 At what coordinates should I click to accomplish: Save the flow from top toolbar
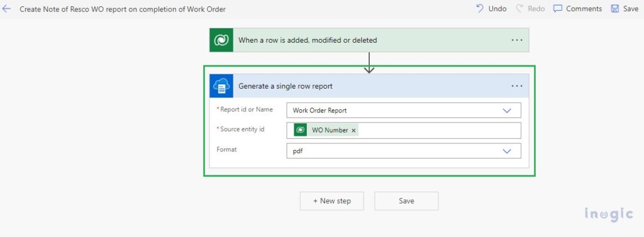coord(625,9)
